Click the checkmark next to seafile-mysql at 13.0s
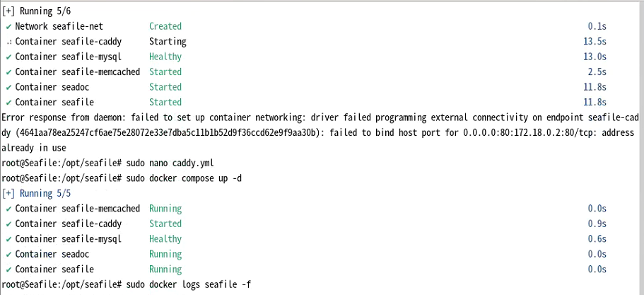Image resolution: width=644 pixels, height=295 pixels. coord(8,57)
